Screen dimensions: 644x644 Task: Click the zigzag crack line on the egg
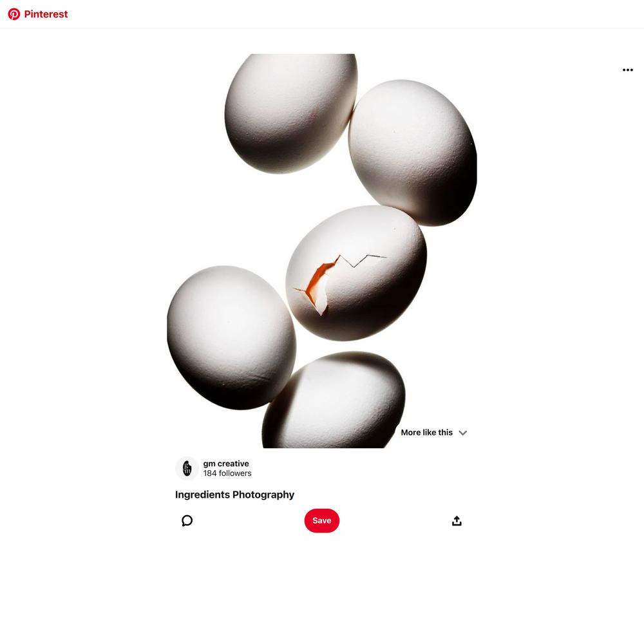coord(361,260)
